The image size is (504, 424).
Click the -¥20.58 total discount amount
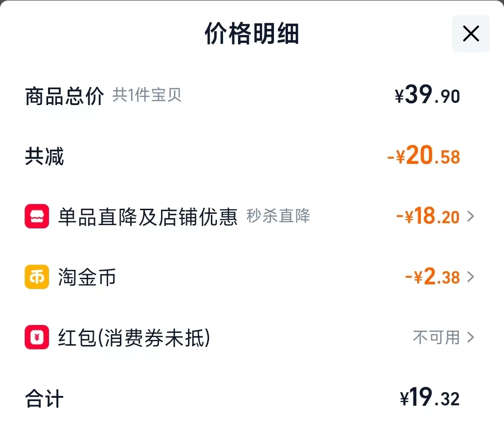(x=423, y=156)
